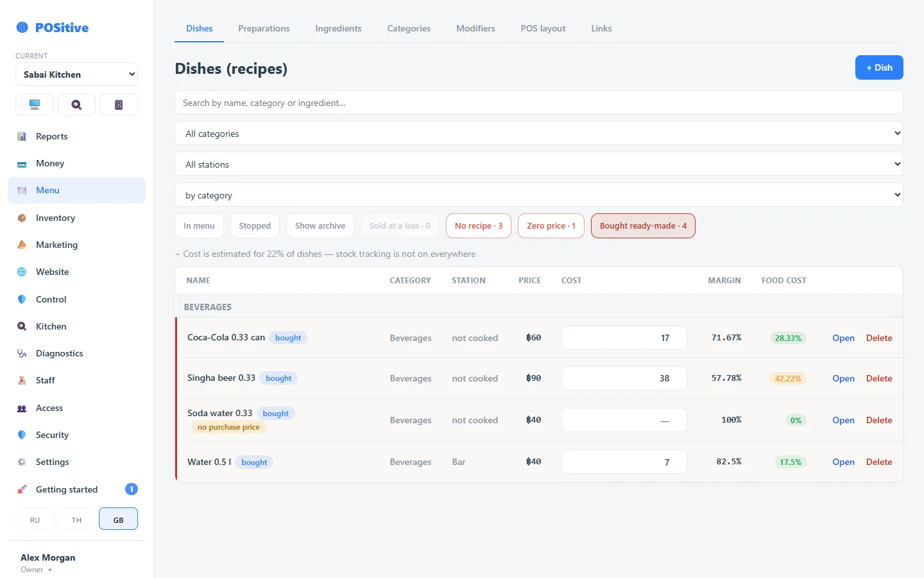924x578 pixels.
Task: Click the Diagnostics stethoscope icon
Action: 22,353
